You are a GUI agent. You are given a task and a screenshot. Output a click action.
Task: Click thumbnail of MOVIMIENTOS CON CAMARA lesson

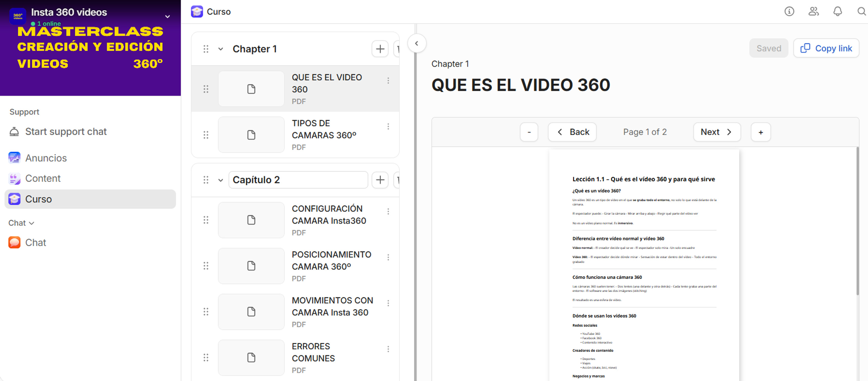tap(251, 312)
